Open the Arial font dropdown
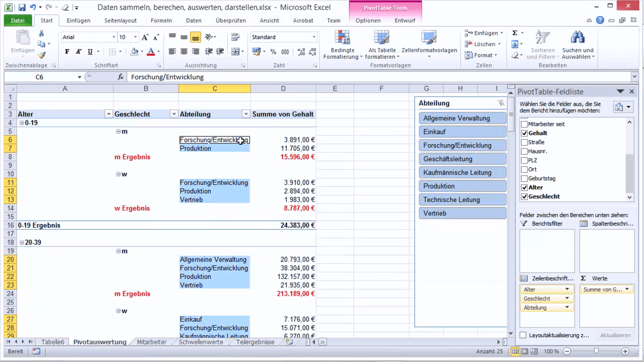The height and width of the screenshot is (362, 644). (x=114, y=37)
